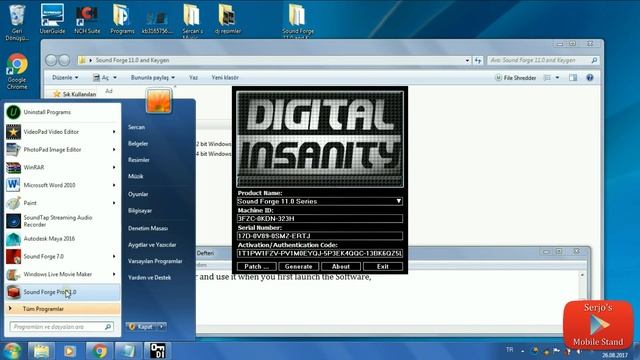Open the Product Name dropdown in keygen

click(398, 201)
